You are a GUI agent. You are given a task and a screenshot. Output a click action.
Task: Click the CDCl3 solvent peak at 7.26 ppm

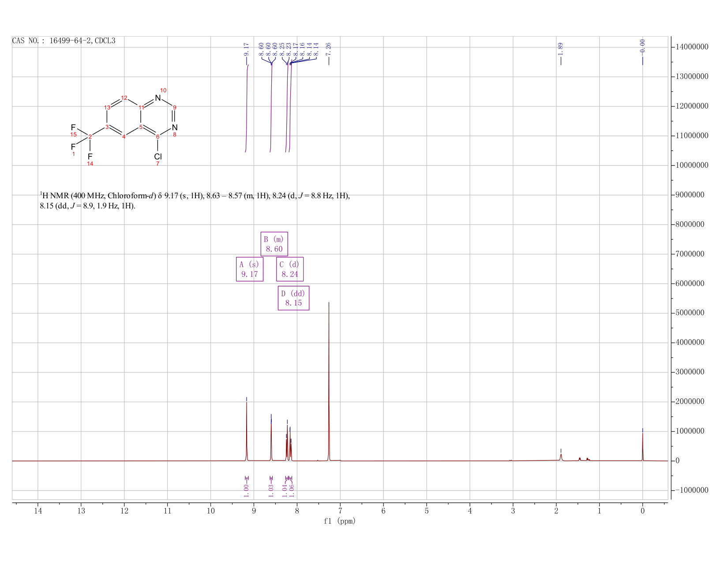click(x=329, y=382)
